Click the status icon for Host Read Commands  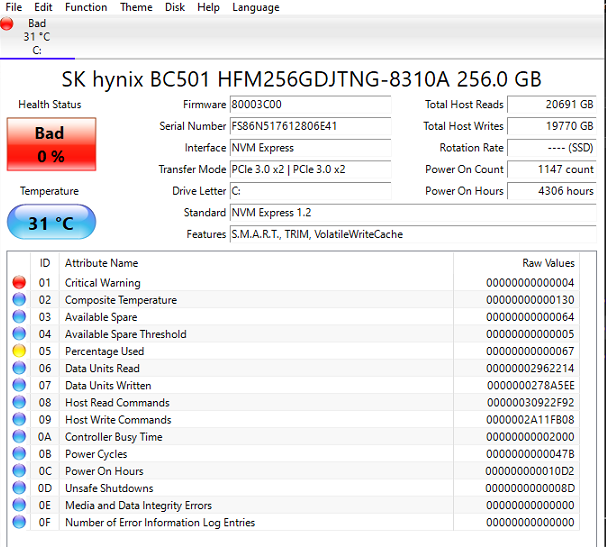click(19, 402)
